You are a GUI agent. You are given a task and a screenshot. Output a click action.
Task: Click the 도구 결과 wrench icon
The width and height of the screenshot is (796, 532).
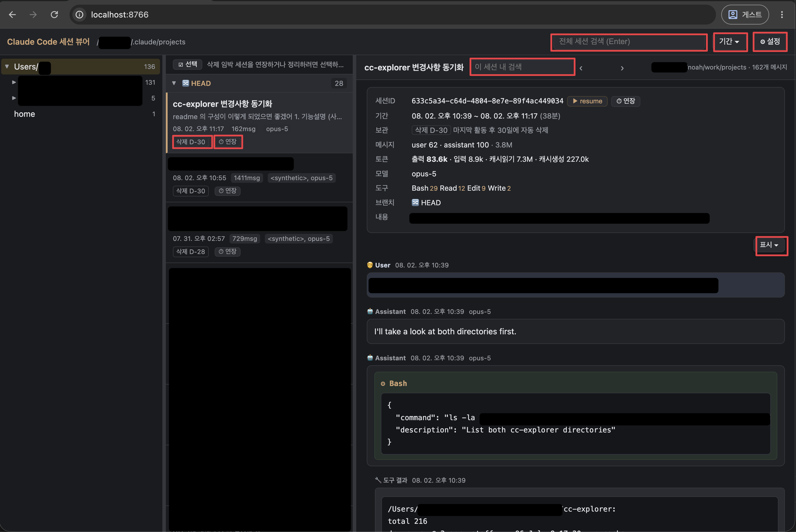point(378,480)
